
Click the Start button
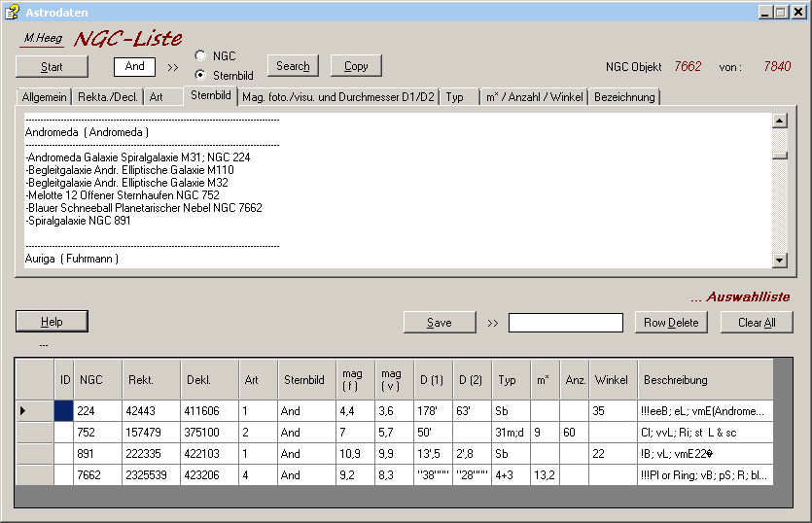[52, 67]
